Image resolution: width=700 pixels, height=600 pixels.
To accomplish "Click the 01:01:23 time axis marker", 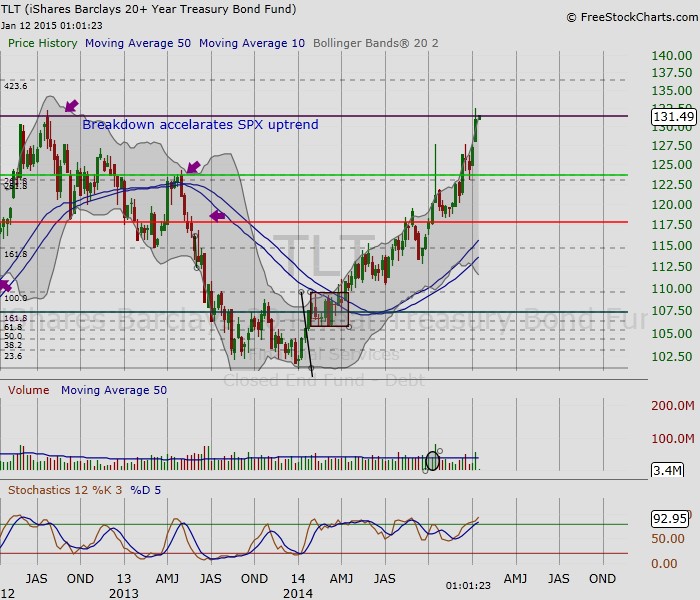I will pos(468,585).
